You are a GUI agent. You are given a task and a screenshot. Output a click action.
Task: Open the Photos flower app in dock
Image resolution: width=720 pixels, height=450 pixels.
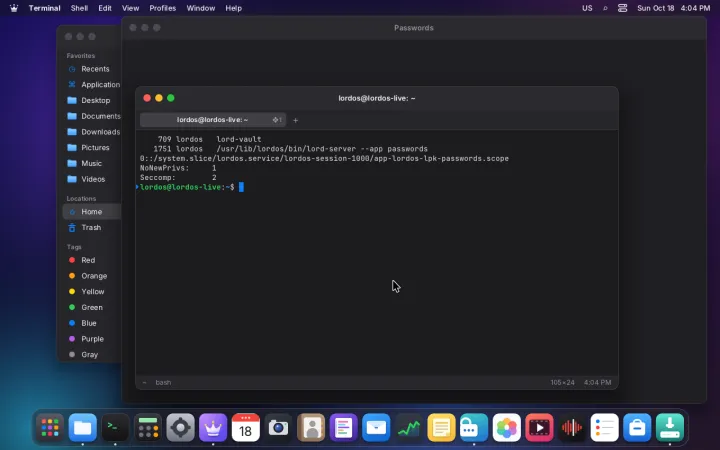[x=506, y=428]
